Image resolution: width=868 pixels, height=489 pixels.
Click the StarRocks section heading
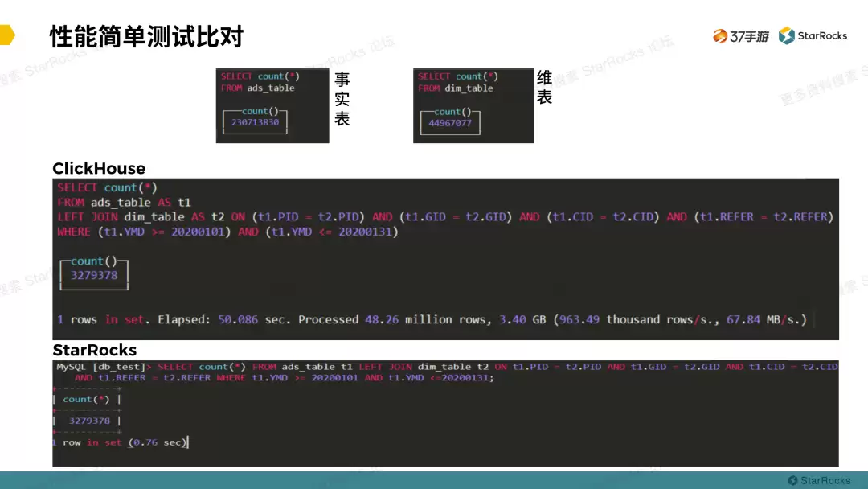coord(95,350)
